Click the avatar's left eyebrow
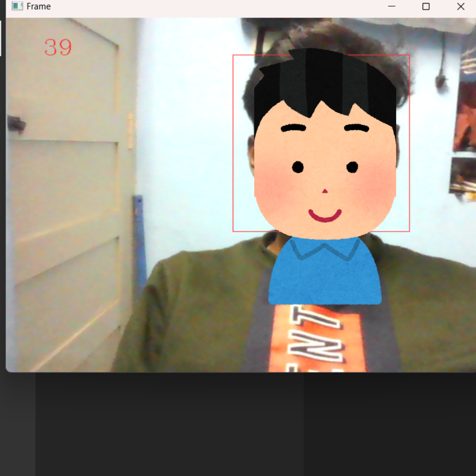 [x=294, y=128]
